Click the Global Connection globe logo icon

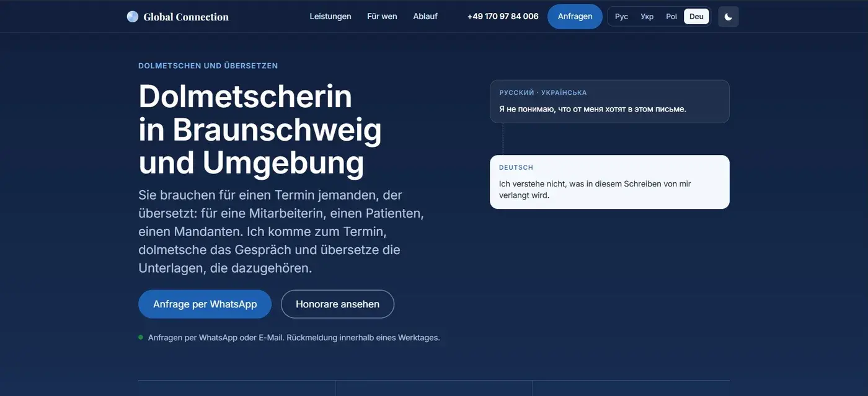pyautogui.click(x=133, y=17)
